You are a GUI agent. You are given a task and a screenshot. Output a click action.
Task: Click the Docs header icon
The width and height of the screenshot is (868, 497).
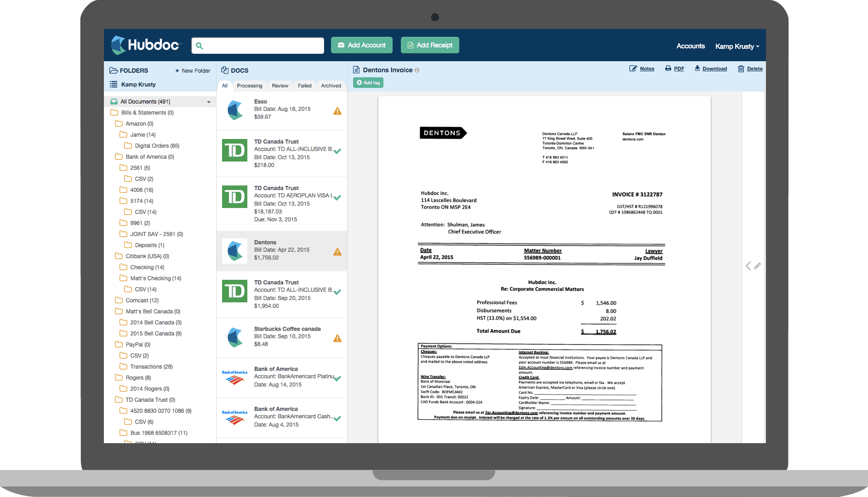tap(225, 70)
